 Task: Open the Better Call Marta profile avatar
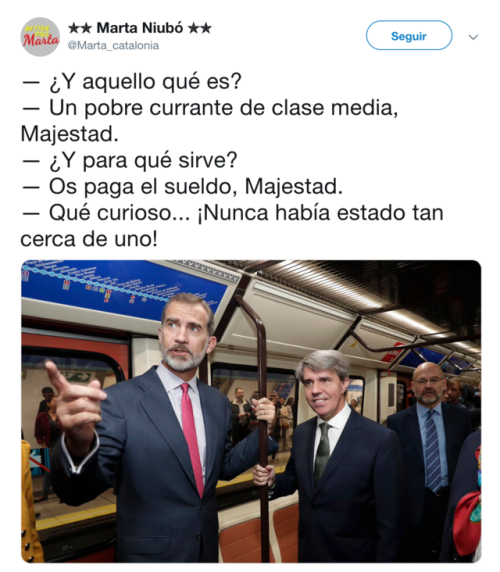[x=40, y=36]
